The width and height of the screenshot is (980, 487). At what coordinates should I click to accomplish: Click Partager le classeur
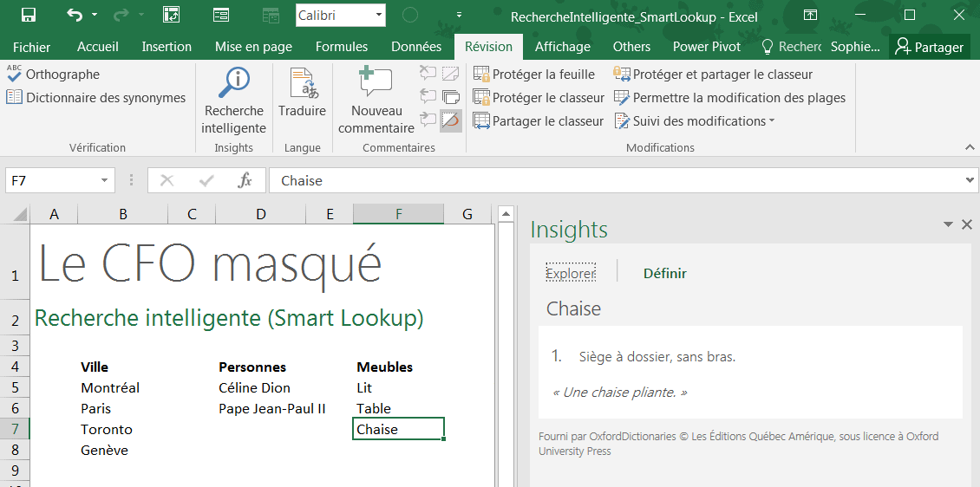539,121
